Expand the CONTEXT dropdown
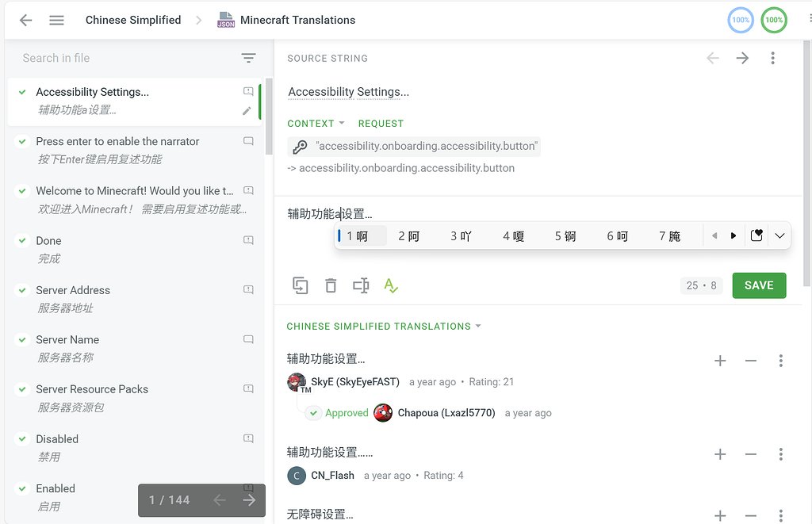812x524 pixels. coord(316,124)
